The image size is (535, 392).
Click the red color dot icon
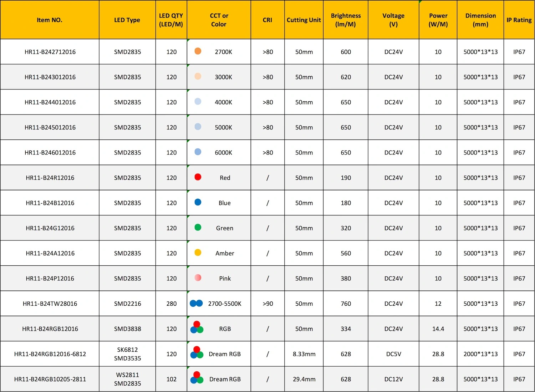coord(198,177)
